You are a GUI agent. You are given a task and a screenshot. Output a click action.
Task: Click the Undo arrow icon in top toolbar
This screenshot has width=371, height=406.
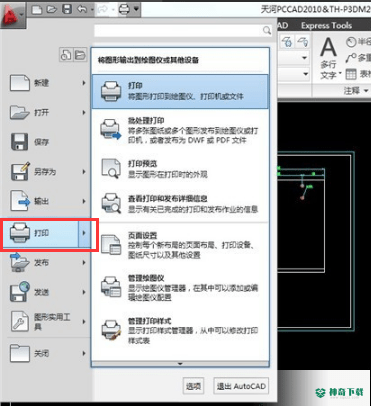pos(82,9)
